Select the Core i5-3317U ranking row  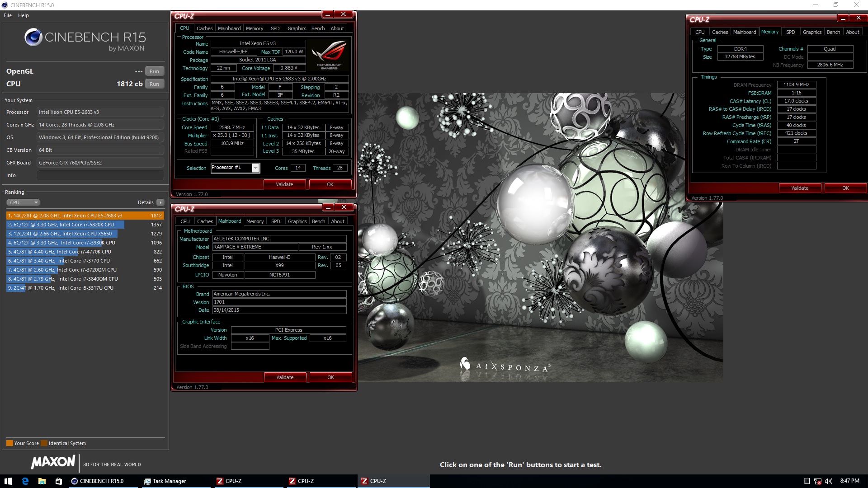point(85,288)
